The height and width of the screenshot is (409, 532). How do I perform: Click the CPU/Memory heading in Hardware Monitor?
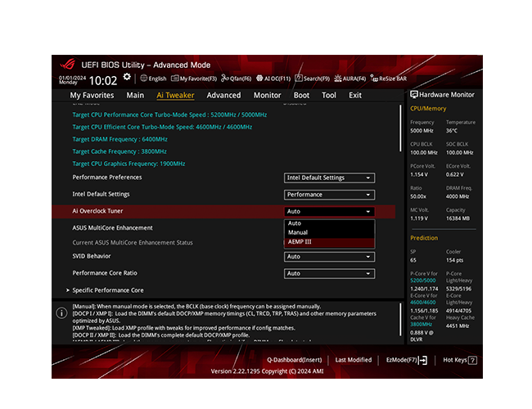click(x=428, y=109)
